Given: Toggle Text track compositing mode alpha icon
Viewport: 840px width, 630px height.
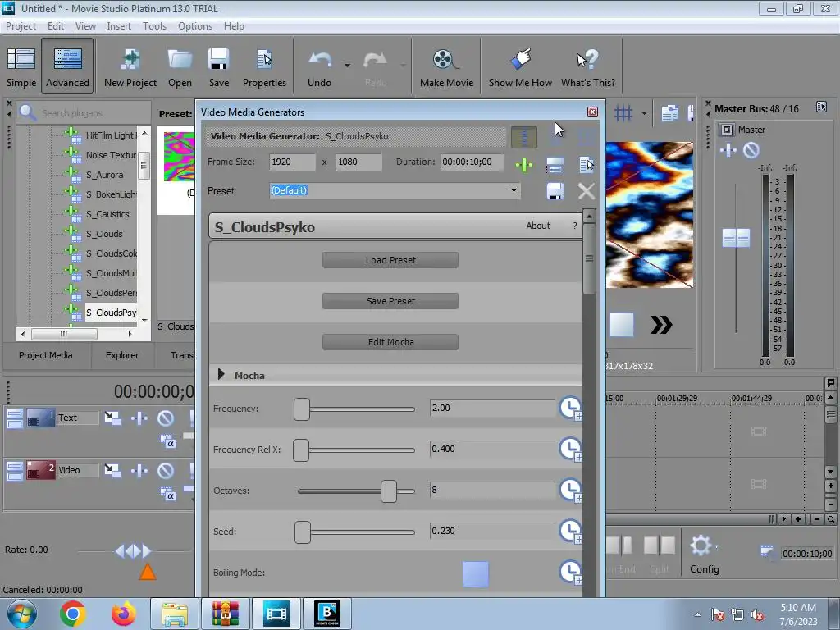Looking at the screenshot, I should [167, 442].
